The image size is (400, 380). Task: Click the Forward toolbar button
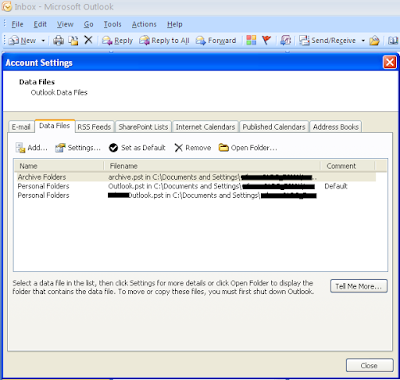[216, 41]
